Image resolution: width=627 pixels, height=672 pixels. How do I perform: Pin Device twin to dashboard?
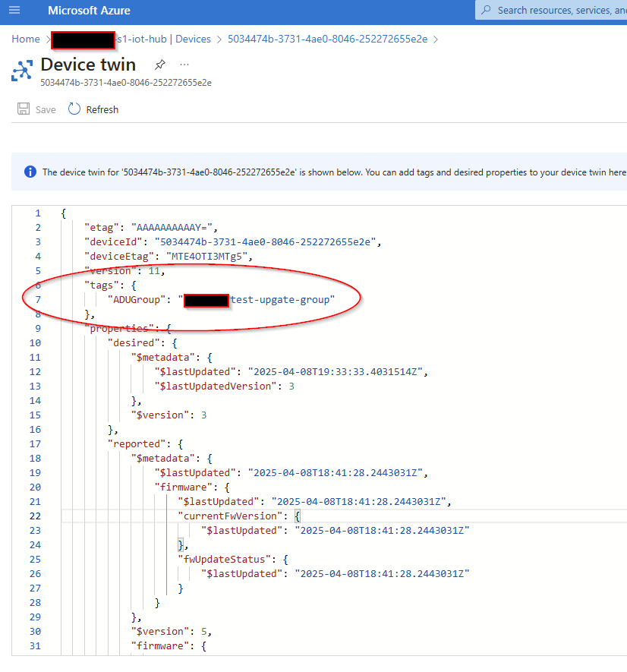[x=160, y=65]
